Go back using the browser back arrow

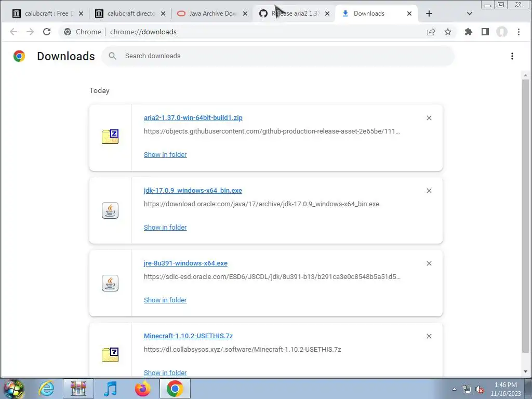(x=14, y=32)
